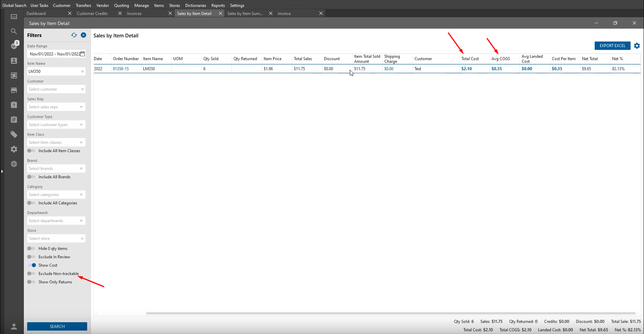644x334 pixels.
Task: Open the user profile icon at sidebar bottom
Action: tap(14, 327)
